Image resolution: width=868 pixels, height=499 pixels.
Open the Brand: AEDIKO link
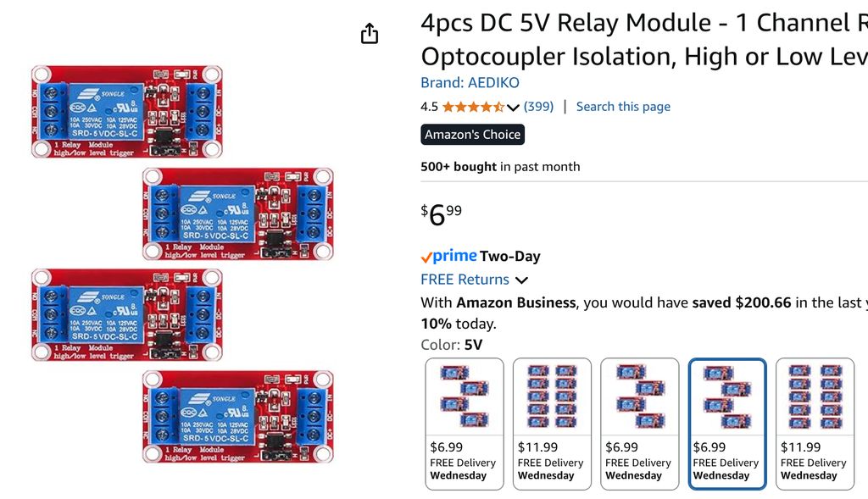click(x=470, y=82)
